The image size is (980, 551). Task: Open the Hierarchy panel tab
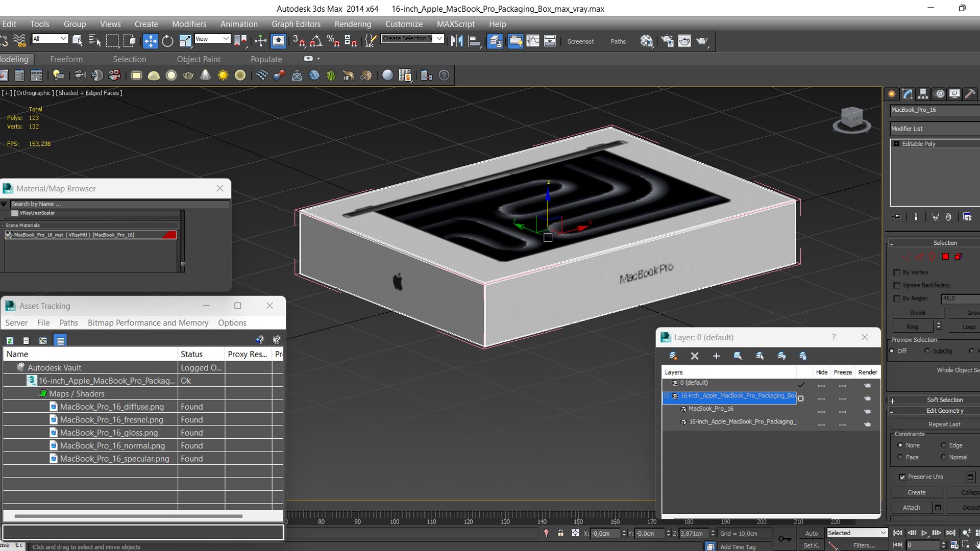pyautogui.click(x=922, y=94)
